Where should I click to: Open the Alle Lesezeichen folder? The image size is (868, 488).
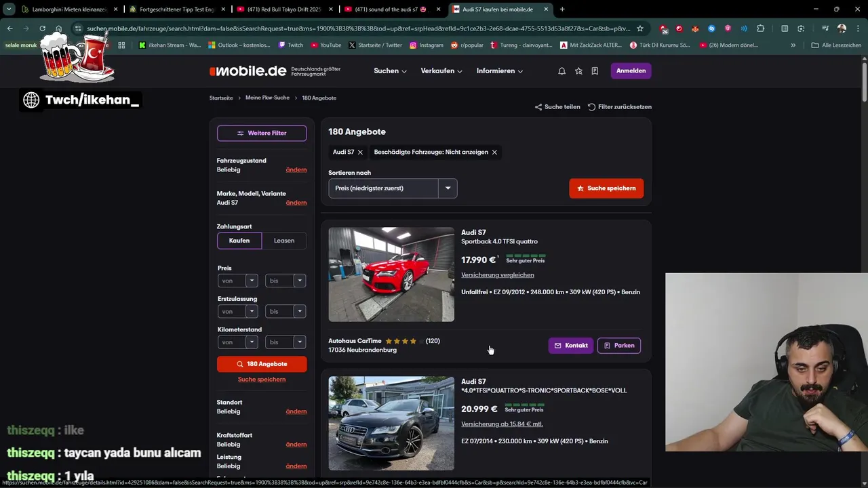pyautogui.click(x=836, y=45)
